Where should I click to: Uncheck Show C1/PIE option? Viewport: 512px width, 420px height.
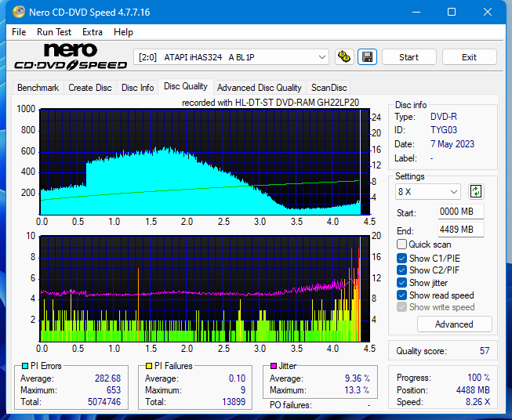pos(402,258)
